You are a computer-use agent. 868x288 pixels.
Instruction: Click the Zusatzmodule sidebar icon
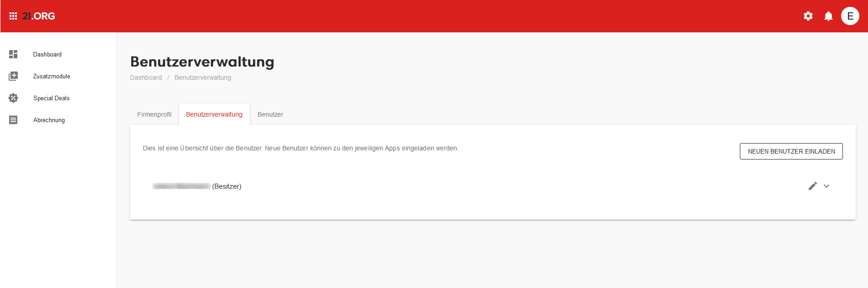click(13, 76)
